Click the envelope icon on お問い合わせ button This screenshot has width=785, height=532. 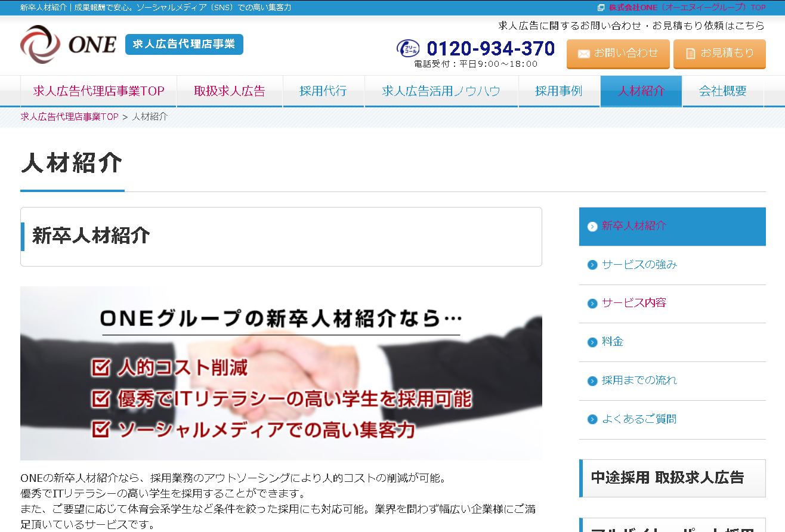click(x=583, y=54)
